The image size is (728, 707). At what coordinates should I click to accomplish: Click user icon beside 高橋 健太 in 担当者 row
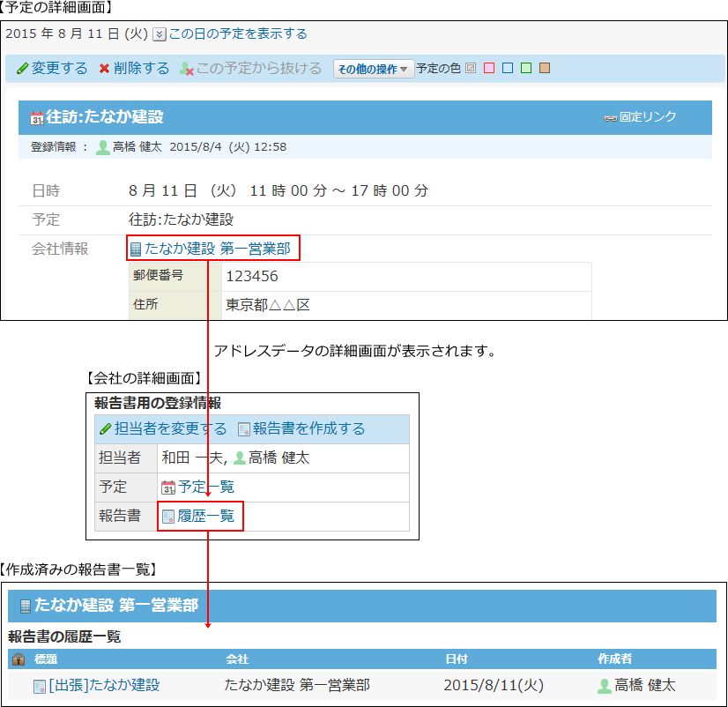(x=239, y=458)
